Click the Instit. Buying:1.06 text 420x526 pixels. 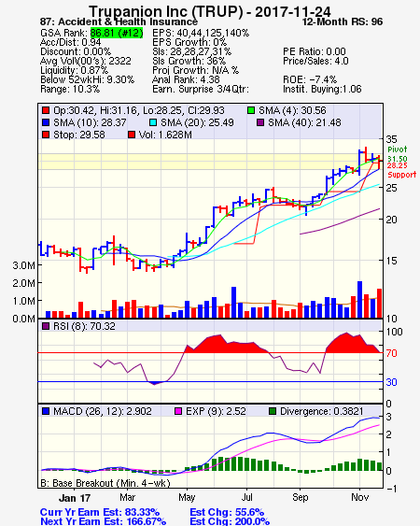[322, 90]
